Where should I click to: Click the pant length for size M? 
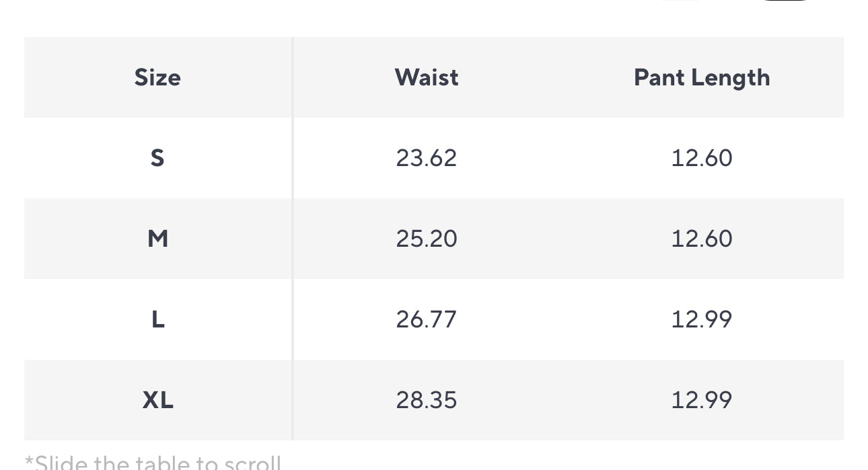702,239
